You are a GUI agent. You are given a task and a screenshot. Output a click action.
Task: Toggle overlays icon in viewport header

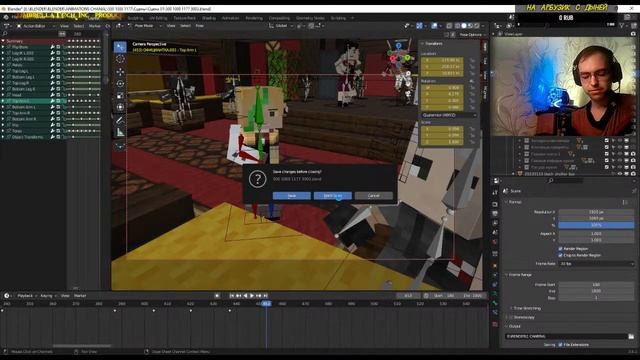click(435, 25)
